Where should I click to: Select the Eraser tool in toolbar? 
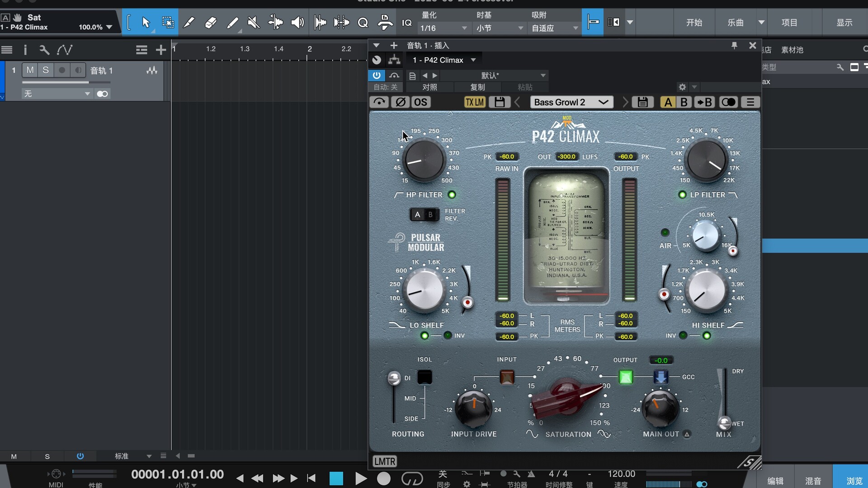(211, 22)
